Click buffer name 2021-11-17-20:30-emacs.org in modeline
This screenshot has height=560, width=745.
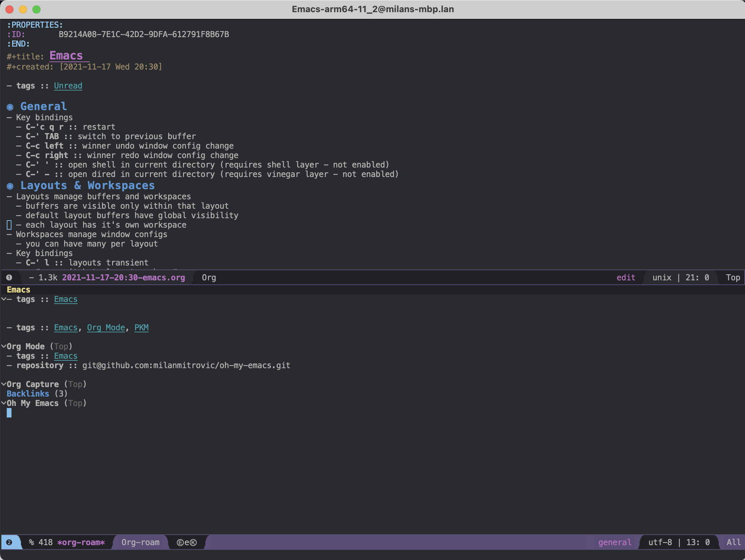pyautogui.click(x=123, y=278)
